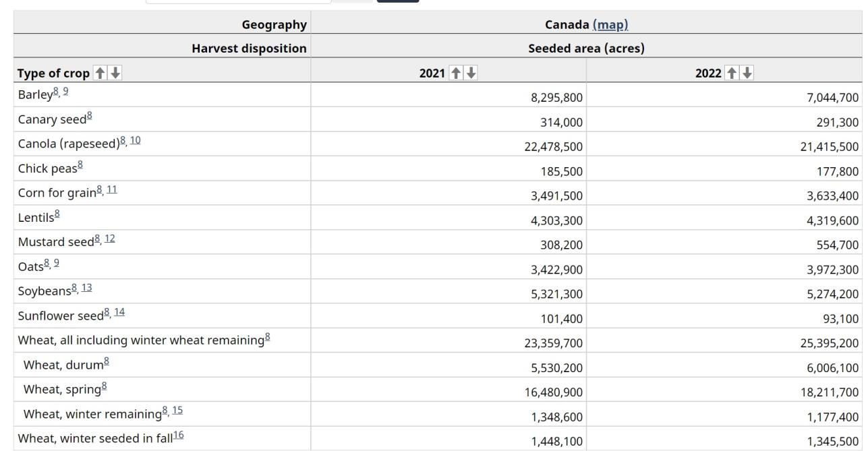The image size is (868, 451).
Task: Sort 2021 column ascending with up arrow
Action: click(455, 73)
